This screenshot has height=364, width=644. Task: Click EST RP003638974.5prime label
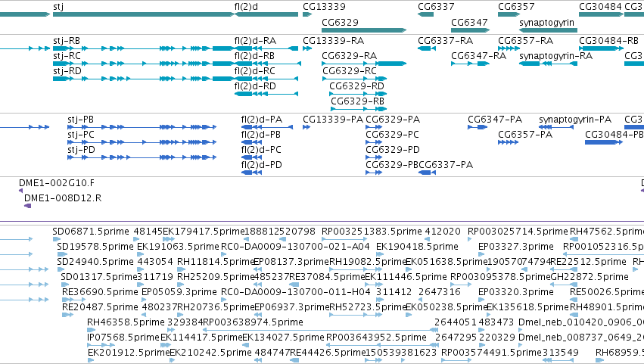coord(253,322)
